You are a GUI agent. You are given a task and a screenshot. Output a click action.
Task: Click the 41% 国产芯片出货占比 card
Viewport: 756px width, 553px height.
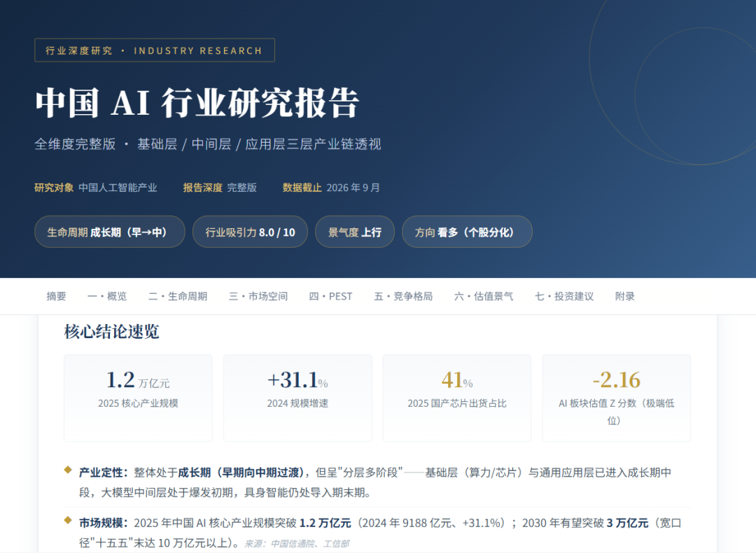point(457,398)
